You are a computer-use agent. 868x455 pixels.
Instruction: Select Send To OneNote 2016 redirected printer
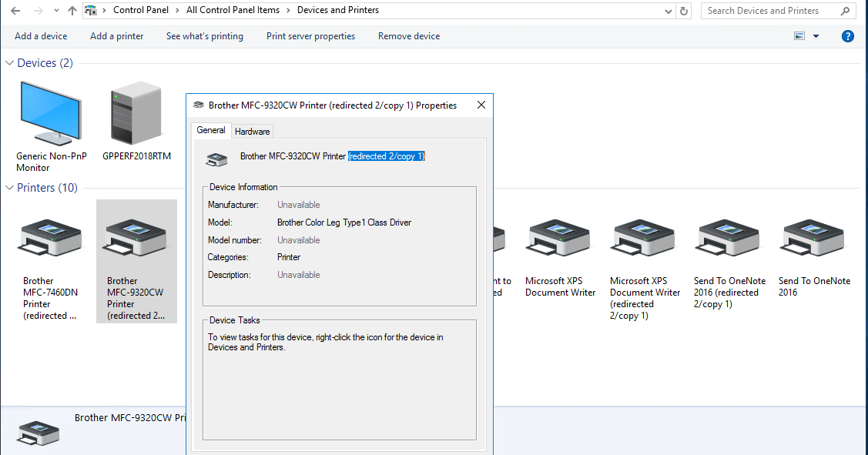coord(729,263)
